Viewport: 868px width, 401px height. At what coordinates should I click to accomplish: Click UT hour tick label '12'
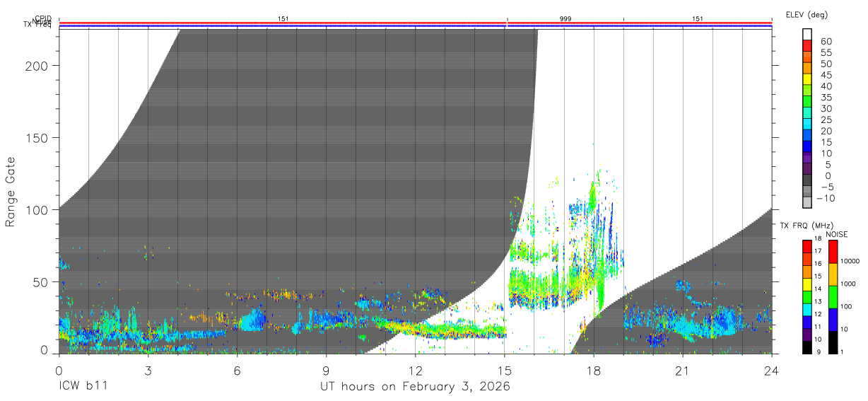tap(416, 370)
